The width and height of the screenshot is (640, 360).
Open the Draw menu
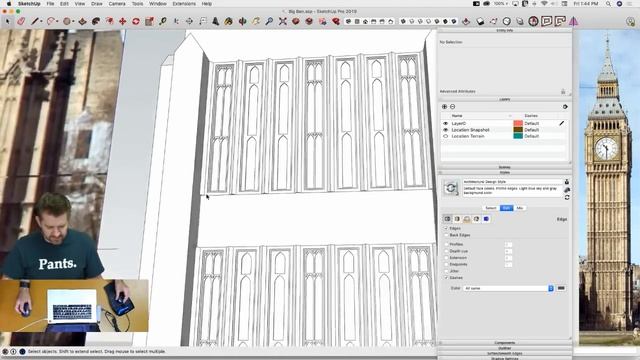(x=97, y=4)
